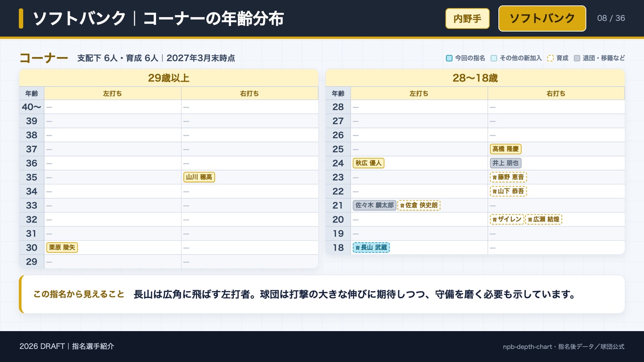Click the age 18 row label
The image size is (644, 362).
pos(338,247)
